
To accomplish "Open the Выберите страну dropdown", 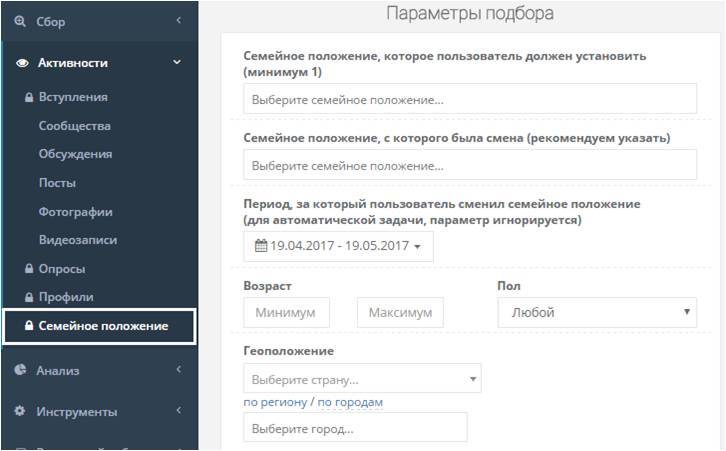I will click(362, 379).
